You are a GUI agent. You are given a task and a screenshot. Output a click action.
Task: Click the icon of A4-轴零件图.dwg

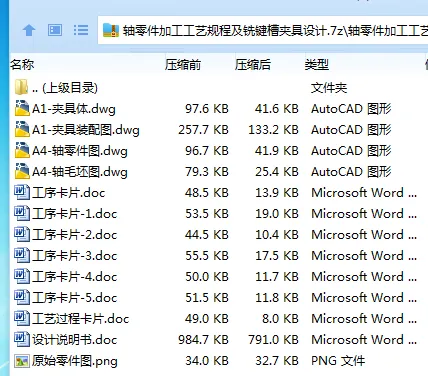pos(22,150)
